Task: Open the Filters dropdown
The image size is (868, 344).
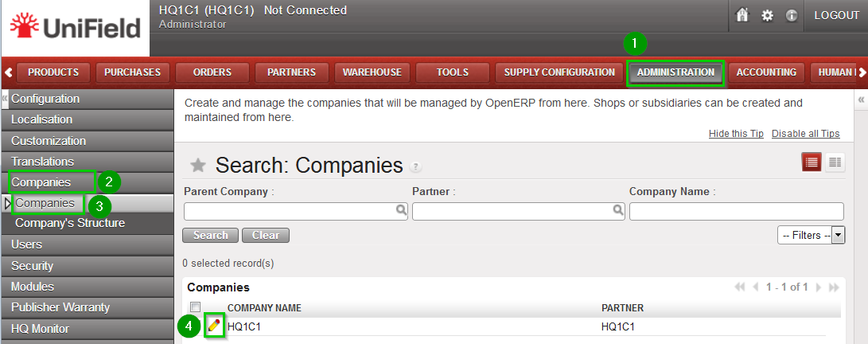Action: point(811,235)
